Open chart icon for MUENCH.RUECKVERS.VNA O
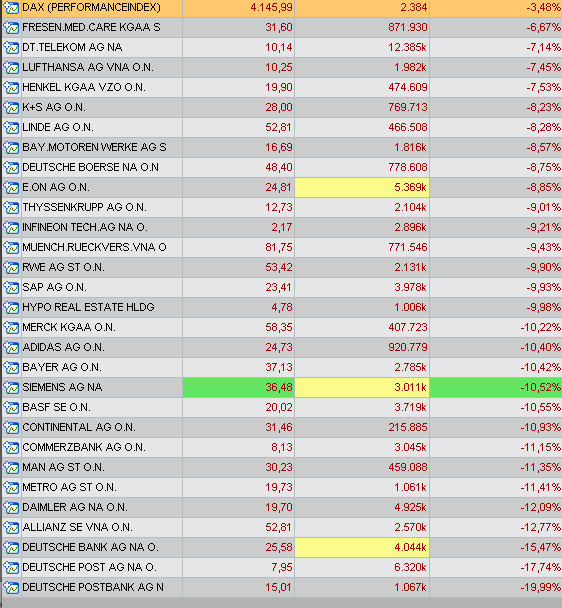This screenshot has height=608, width=562. click(12, 247)
